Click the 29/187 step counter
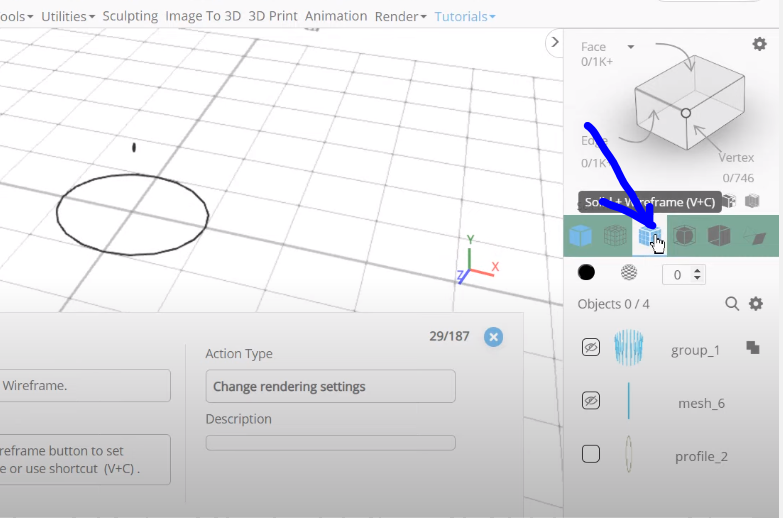Screen dimensions: 783x518 point(449,336)
